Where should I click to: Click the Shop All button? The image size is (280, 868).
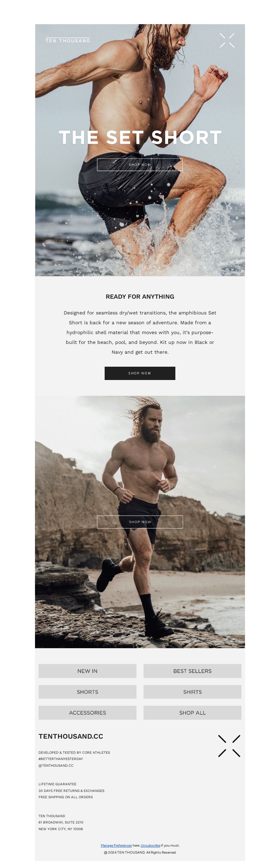pos(192,713)
